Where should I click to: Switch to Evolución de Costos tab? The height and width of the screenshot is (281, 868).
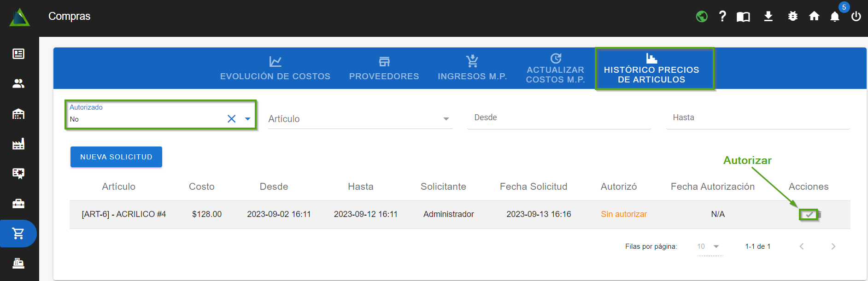click(275, 68)
